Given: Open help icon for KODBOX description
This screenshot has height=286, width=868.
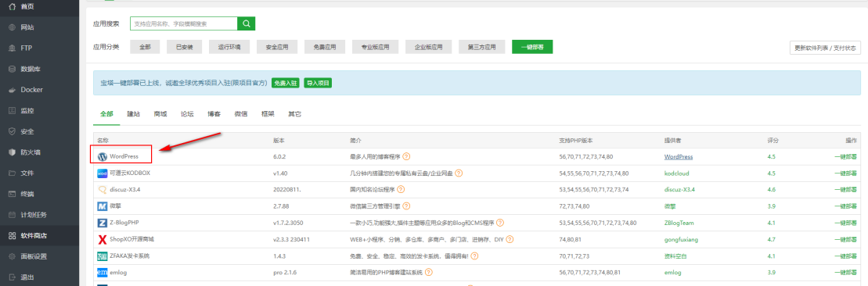Looking at the screenshot, I should [x=459, y=173].
